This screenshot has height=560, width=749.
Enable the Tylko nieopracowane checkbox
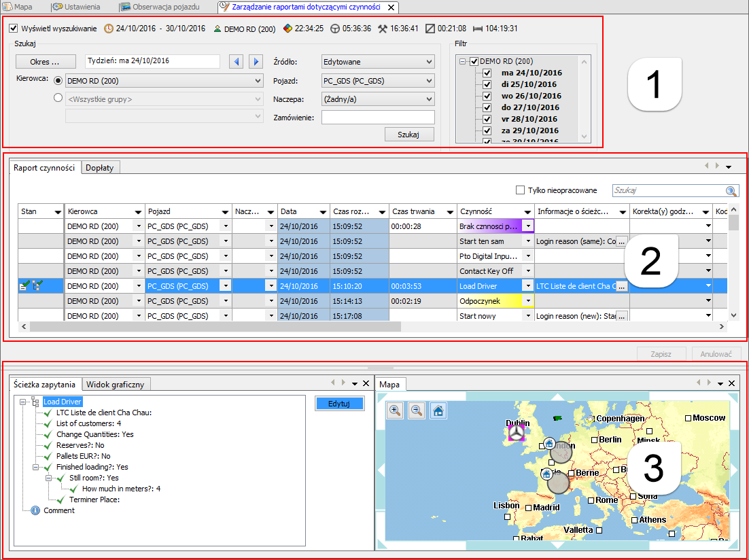(521, 190)
